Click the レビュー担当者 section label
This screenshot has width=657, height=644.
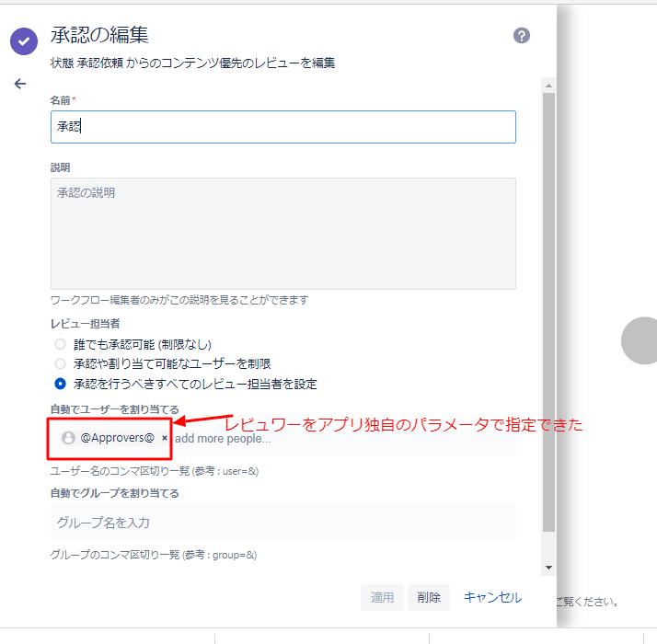(85, 324)
